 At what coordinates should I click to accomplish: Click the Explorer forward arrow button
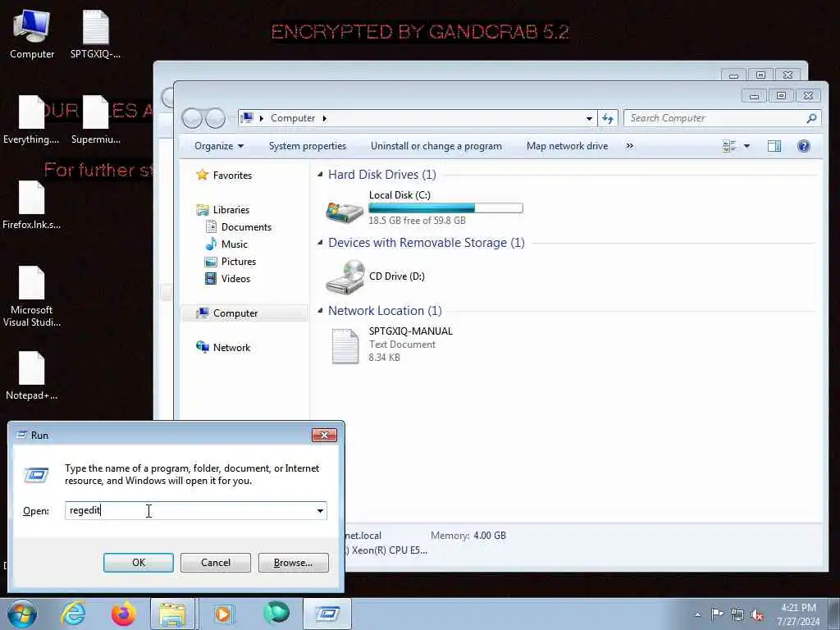point(216,118)
